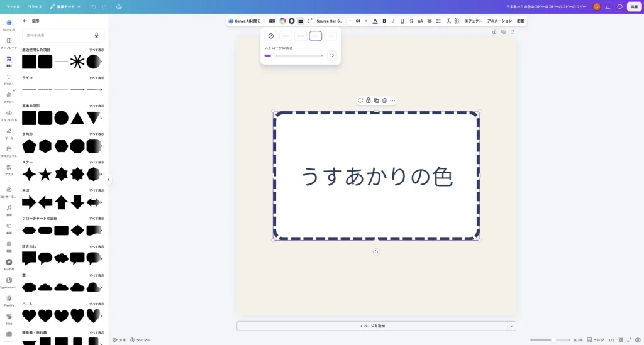The image size is (644, 345).
Task: Click the ストロークの太さ stroke weight slider
Action: [294, 55]
